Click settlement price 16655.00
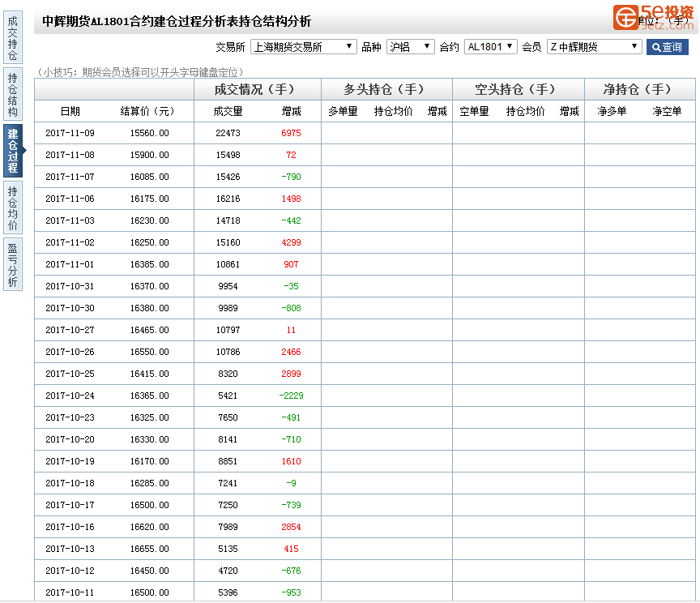Image resolution: width=700 pixels, height=603 pixels. point(150,549)
